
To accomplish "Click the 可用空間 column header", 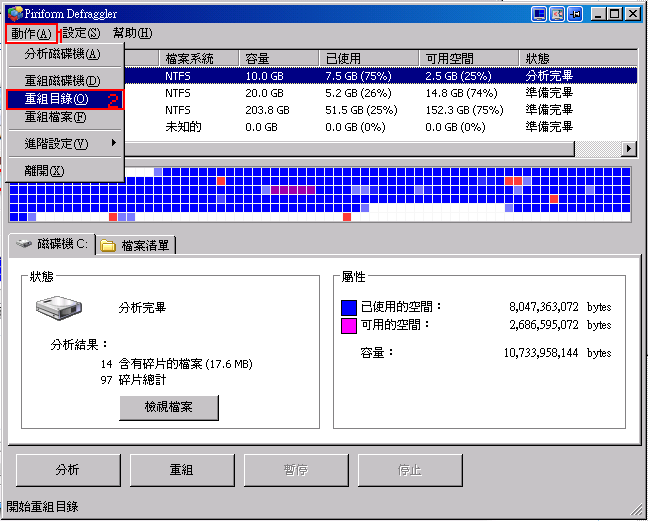I will tap(469, 59).
